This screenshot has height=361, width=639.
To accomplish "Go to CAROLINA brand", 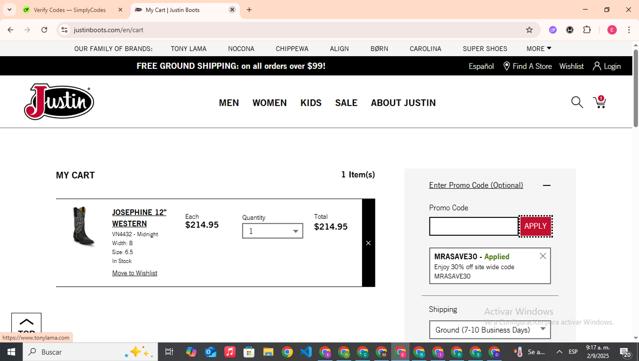I will click(425, 48).
